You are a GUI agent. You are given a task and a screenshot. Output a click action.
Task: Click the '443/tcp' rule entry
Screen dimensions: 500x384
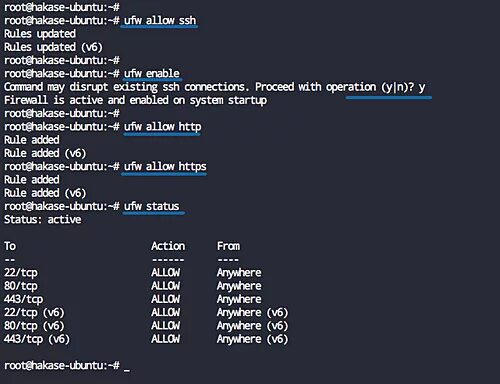click(x=23, y=300)
